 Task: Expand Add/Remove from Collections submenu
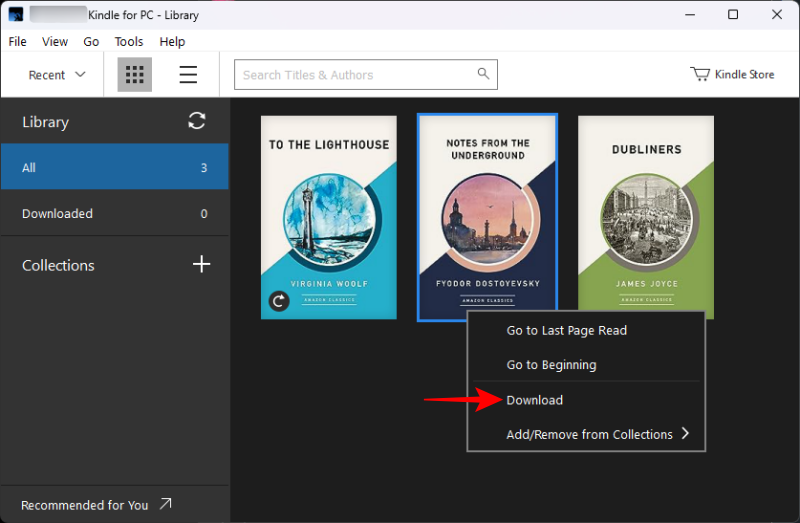coord(685,434)
